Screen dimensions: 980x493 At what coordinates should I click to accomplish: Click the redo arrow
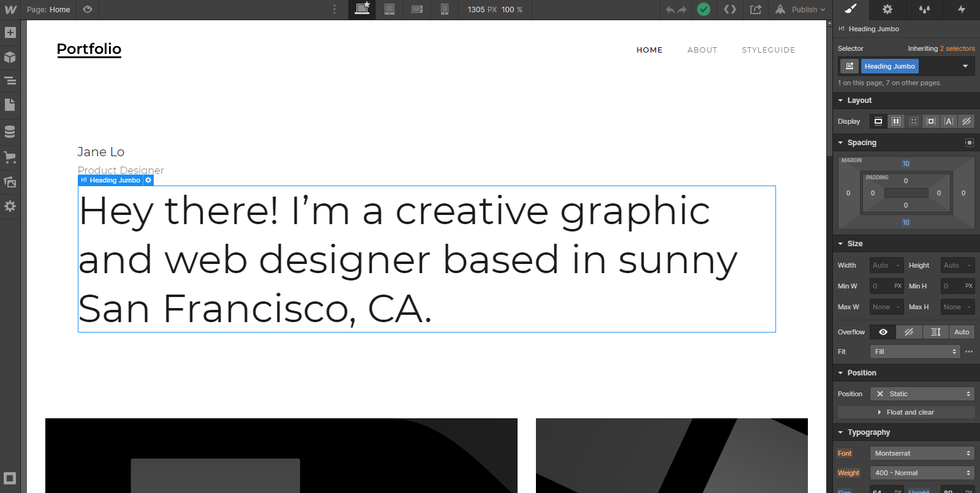[x=682, y=10]
